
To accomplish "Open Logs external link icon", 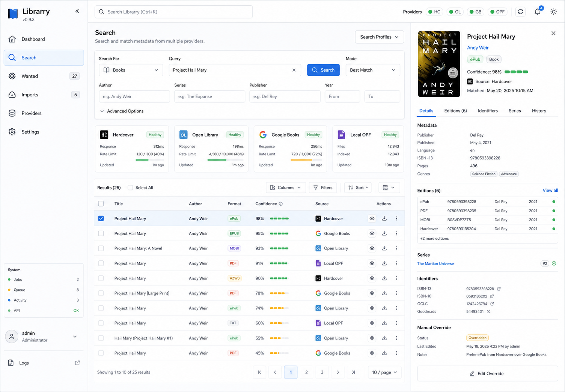I will coord(77,363).
